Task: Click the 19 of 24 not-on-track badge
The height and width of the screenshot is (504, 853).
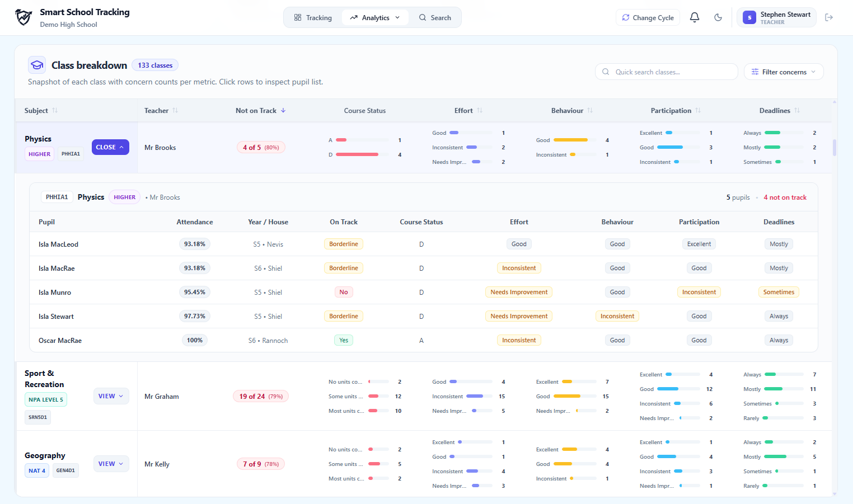Action: tap(261, 397)
